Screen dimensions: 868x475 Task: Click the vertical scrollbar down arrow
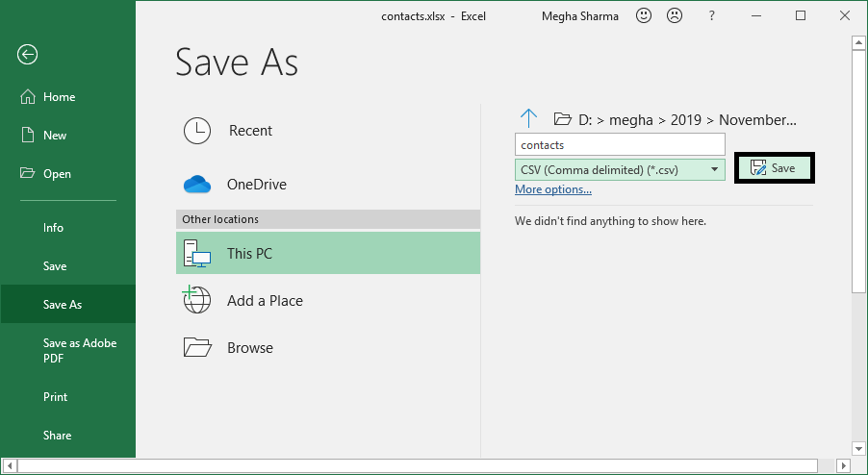(858, 448)
